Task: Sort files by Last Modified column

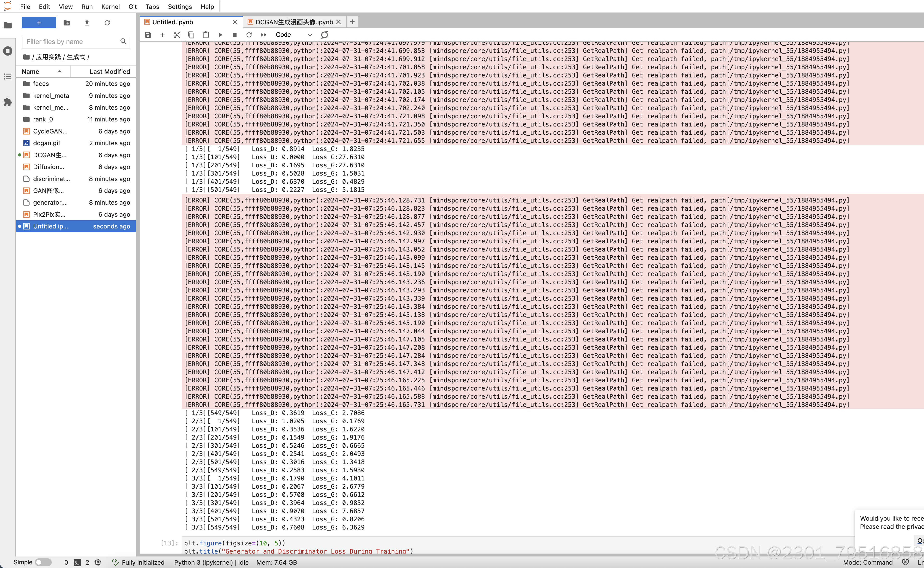Action: (x=110, y=71)
